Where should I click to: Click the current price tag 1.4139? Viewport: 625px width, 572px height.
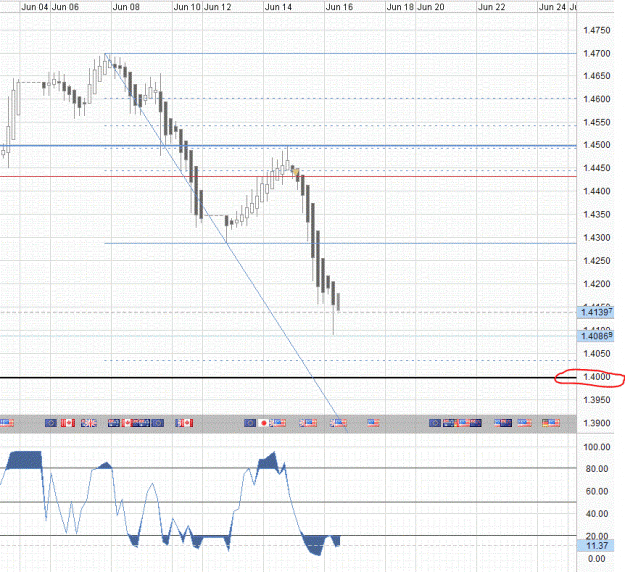pos(596,312)
